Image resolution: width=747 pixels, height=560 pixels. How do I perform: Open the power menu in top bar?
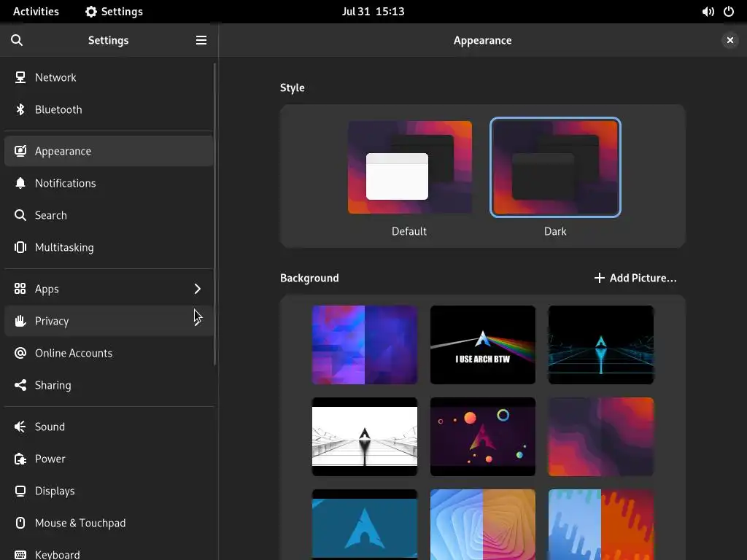pos(729,12)
